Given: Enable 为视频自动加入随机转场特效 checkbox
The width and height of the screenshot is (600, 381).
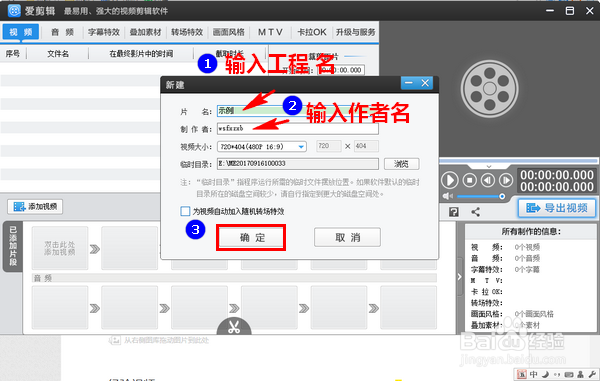Looking at the screenshot, I should [185, 211].
